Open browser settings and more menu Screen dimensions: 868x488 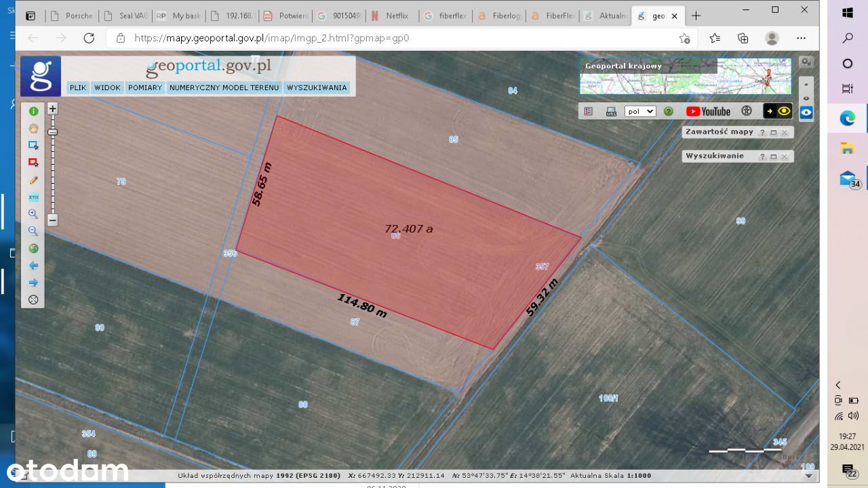pyautogui.click(x=801, y=38)
